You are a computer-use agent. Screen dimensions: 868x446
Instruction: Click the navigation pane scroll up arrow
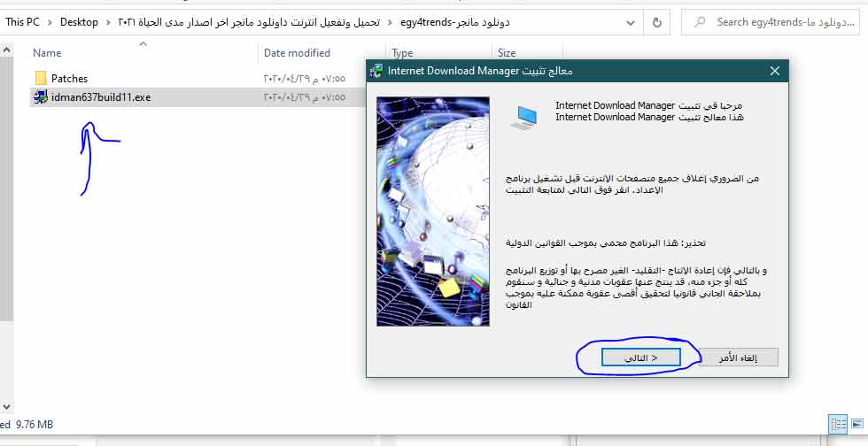pyautogui.click(x=7, y=50)
